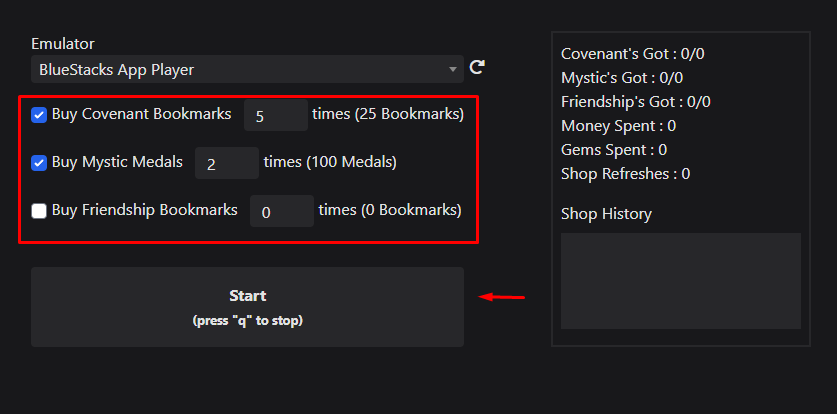Click the "times (100 Medals)" text
This screenshot has width=837, height=414.
(330, 162)
